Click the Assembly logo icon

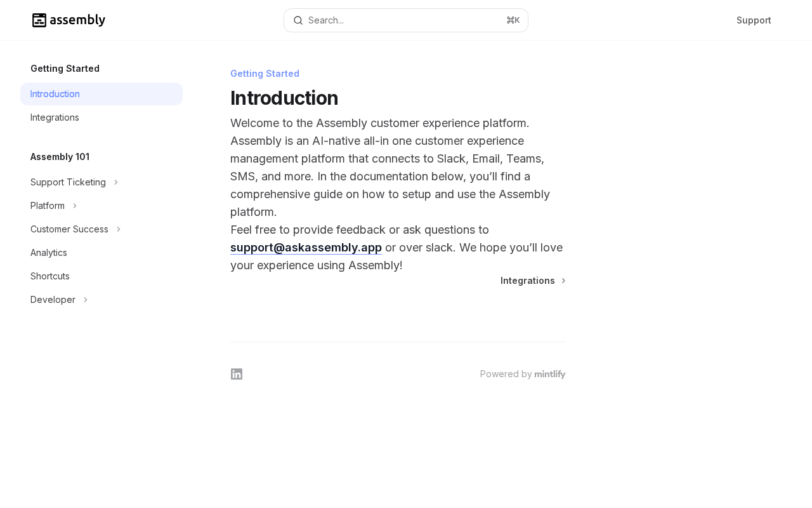point(39,20)
